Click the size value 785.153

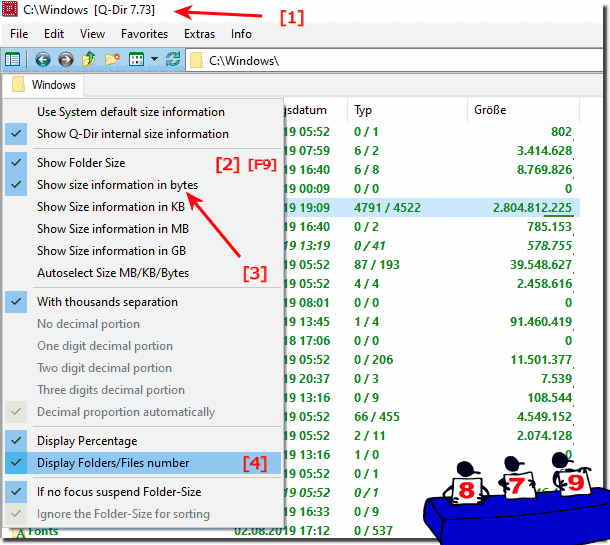pos(549,227)
